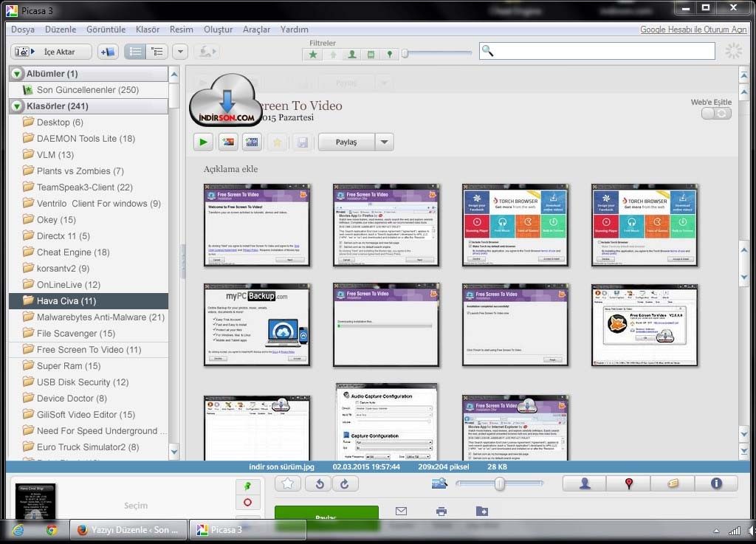
Task: Switch to flat folder list view
Action: 136,52
